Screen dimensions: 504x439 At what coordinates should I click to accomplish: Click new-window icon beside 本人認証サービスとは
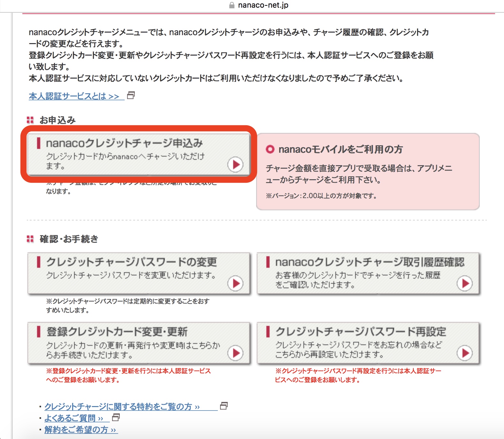point(131,95)
